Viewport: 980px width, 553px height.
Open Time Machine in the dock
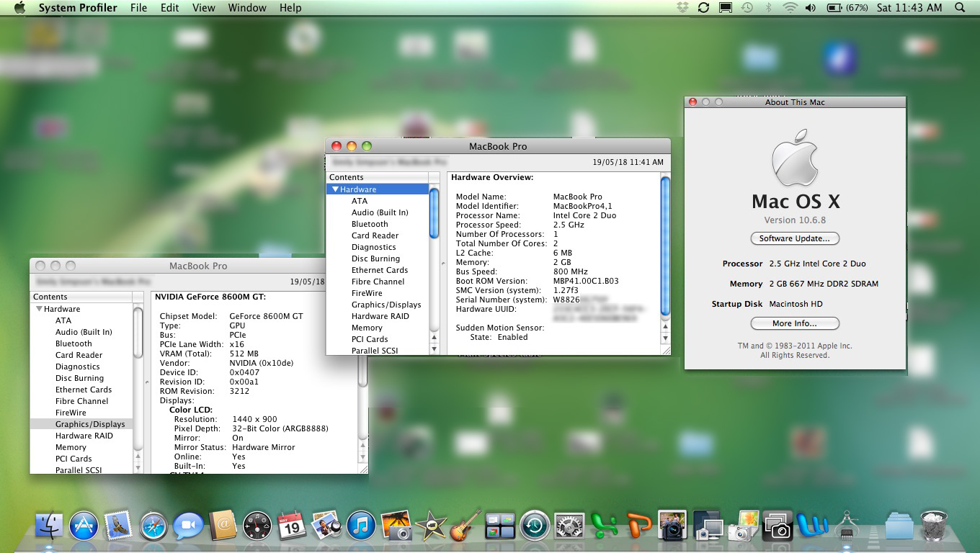[x=535, y=526]
